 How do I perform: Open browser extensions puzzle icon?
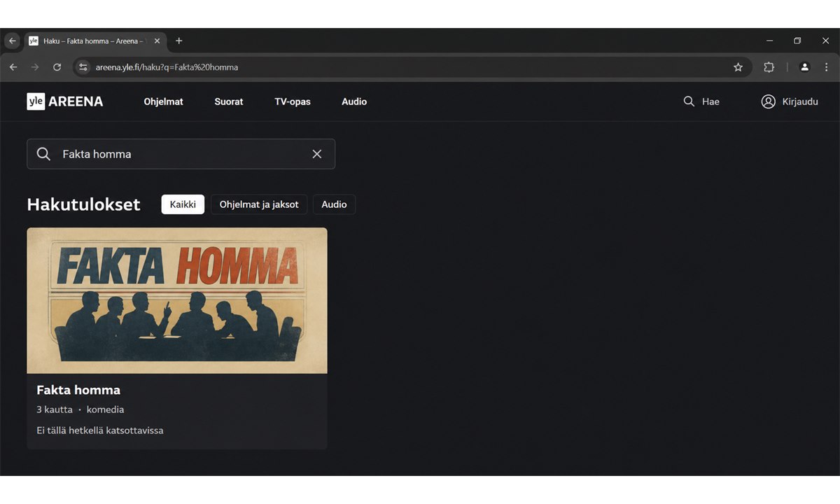pos(769,67)
